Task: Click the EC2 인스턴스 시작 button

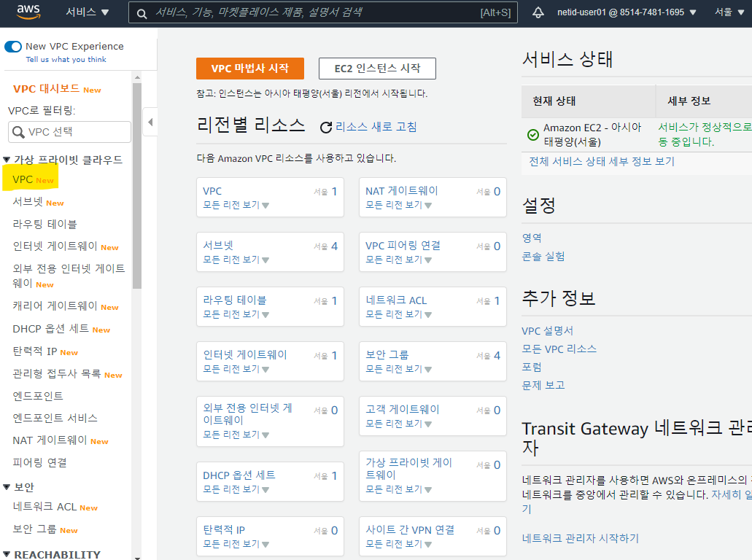Action: (x=377, y=69)
